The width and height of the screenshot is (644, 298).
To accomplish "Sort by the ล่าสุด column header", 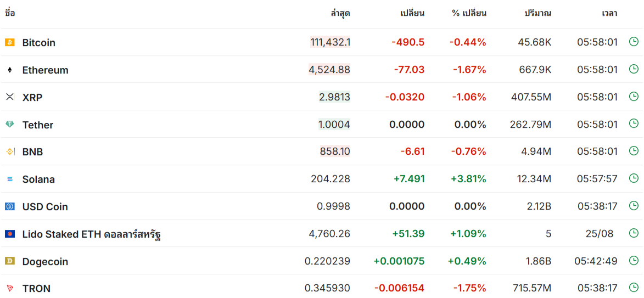I will point(340,13).
